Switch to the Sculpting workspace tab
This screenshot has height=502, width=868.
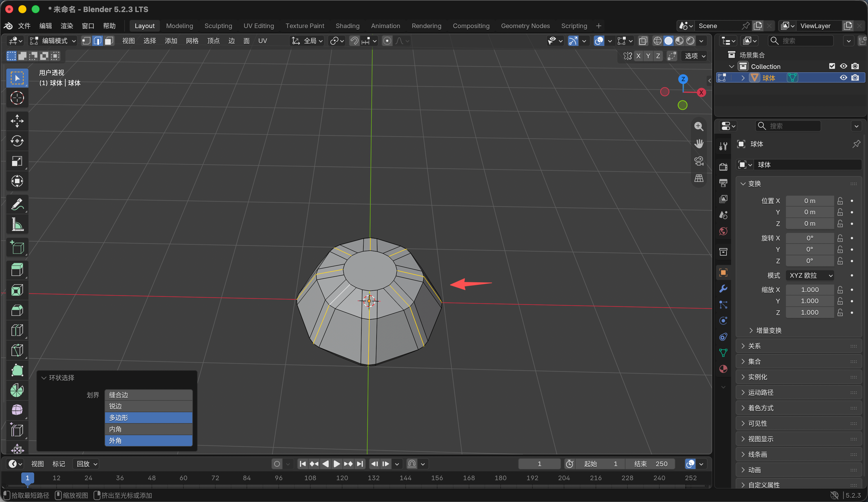(x=218, y=26)
